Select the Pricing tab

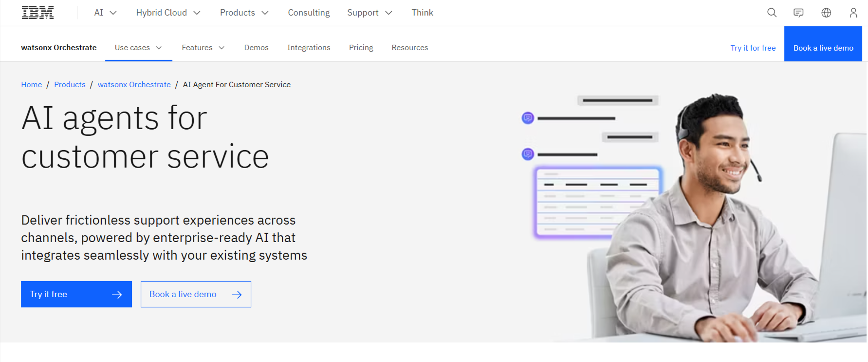click(361, 47)
